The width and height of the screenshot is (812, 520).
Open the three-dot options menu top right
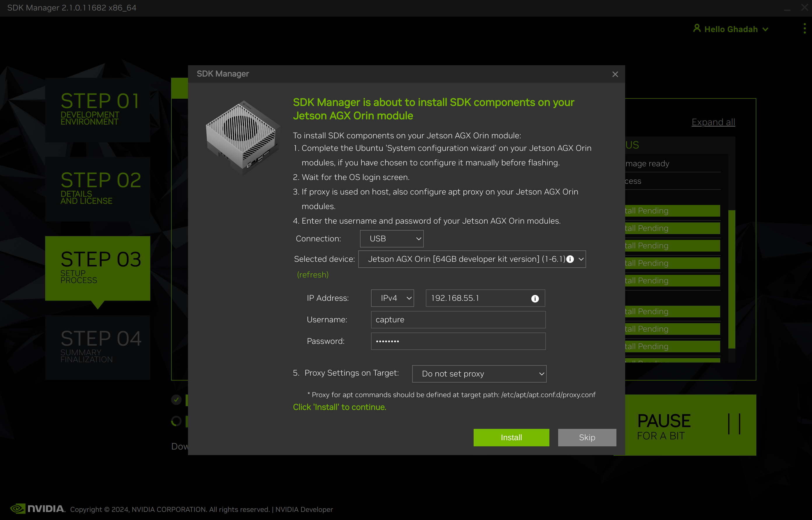[804, 29]
